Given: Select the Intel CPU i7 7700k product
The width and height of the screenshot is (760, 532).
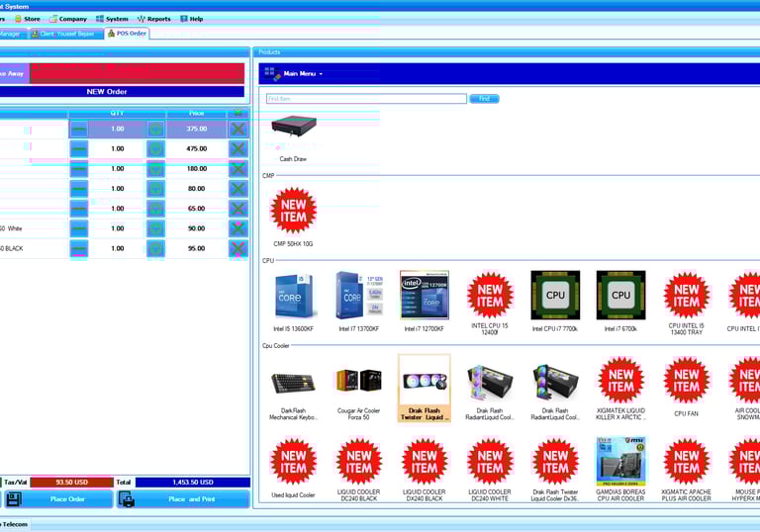Looking at the screenshot, I should (555, 301).
